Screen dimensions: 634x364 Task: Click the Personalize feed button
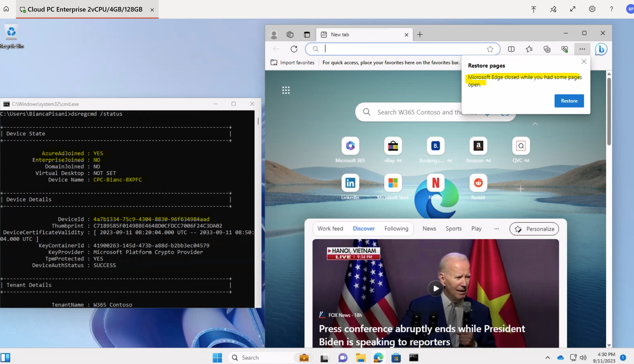click(x=534, y=229)
